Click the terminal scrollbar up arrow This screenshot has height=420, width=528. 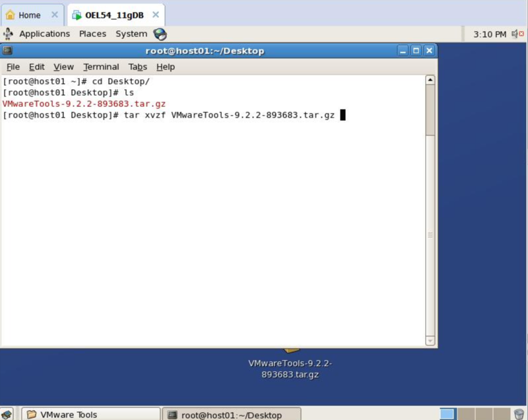click(x=430, y=80)
